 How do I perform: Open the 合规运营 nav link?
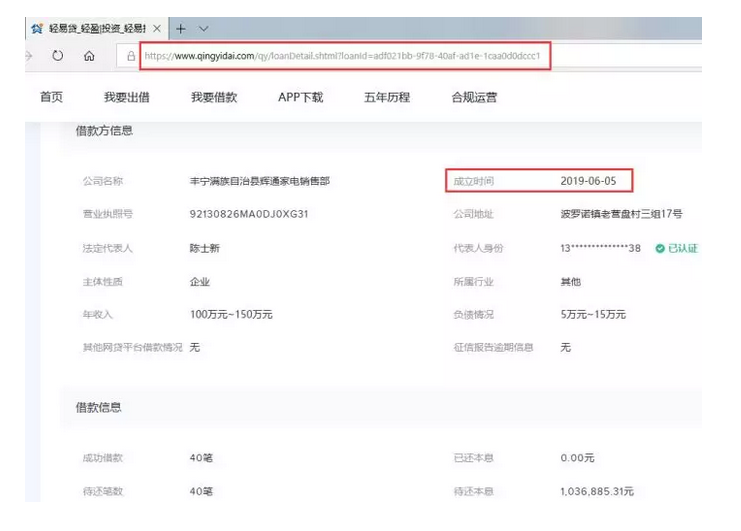click(474, 97)
